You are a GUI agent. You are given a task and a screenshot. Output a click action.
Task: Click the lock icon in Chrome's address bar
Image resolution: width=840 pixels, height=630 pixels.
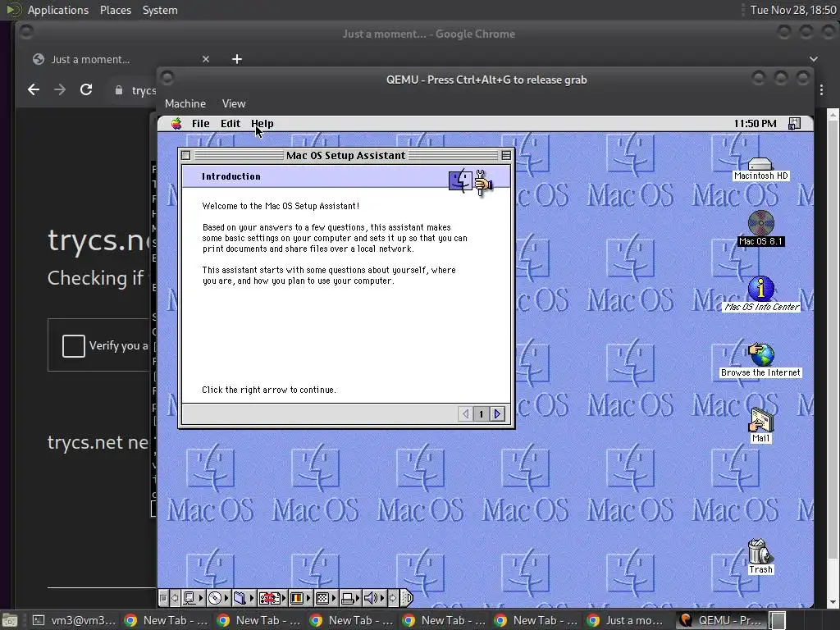point(118,90)
